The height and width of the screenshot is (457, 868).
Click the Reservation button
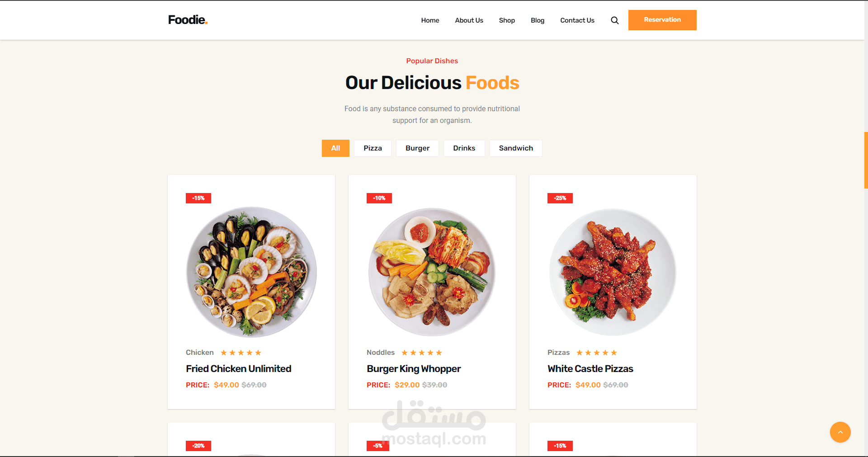[x=662, y=20]
